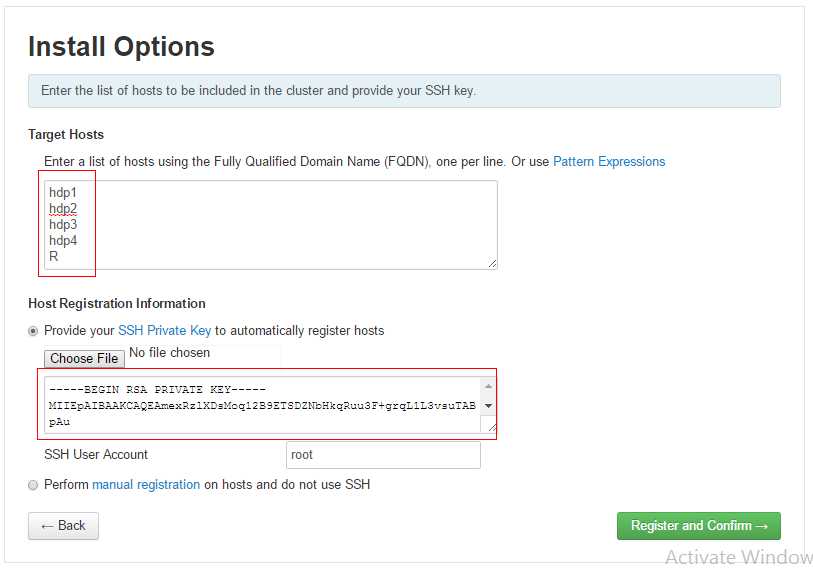Click private key scrollbar down arrow

pos(488,406)
